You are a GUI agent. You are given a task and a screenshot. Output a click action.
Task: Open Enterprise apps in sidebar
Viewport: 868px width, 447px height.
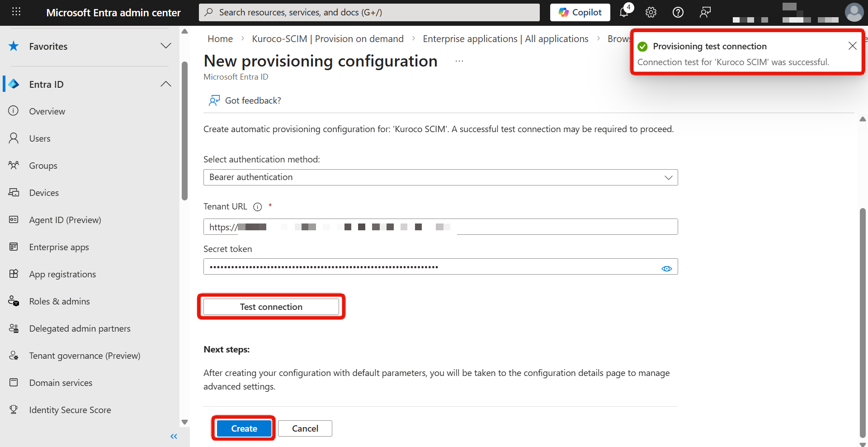tap(59, 247)
